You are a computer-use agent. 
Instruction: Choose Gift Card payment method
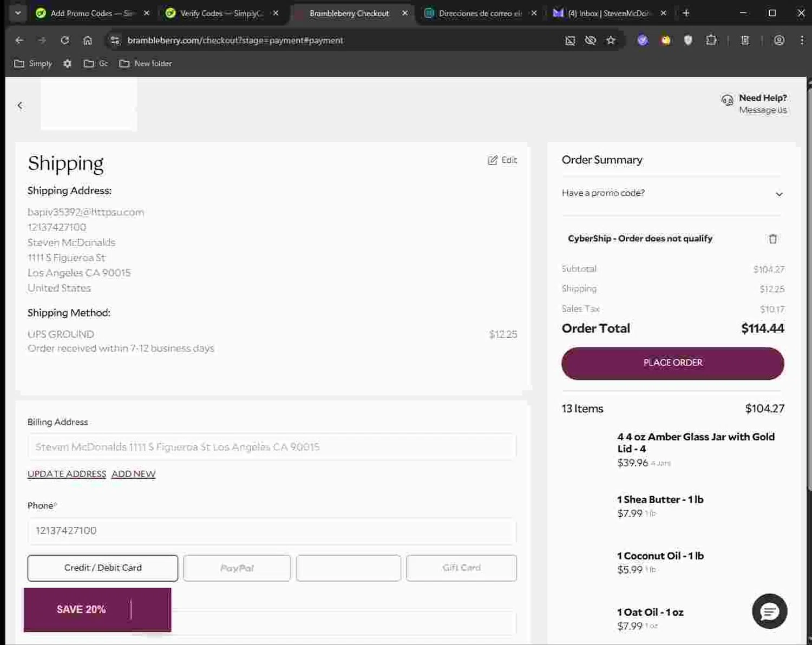[x=461, y=568]
